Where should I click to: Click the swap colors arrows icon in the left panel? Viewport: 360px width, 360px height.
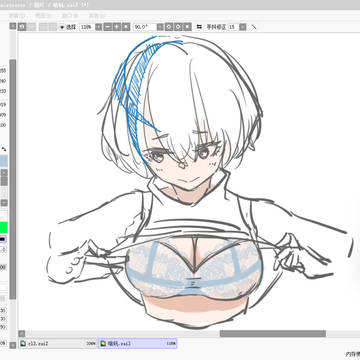pyautogui.click(x=4, y=149)
